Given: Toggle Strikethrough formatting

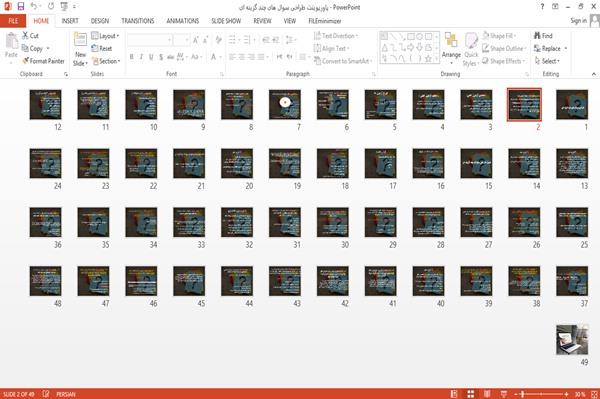Looking at the screenshot, I should 171,57.
